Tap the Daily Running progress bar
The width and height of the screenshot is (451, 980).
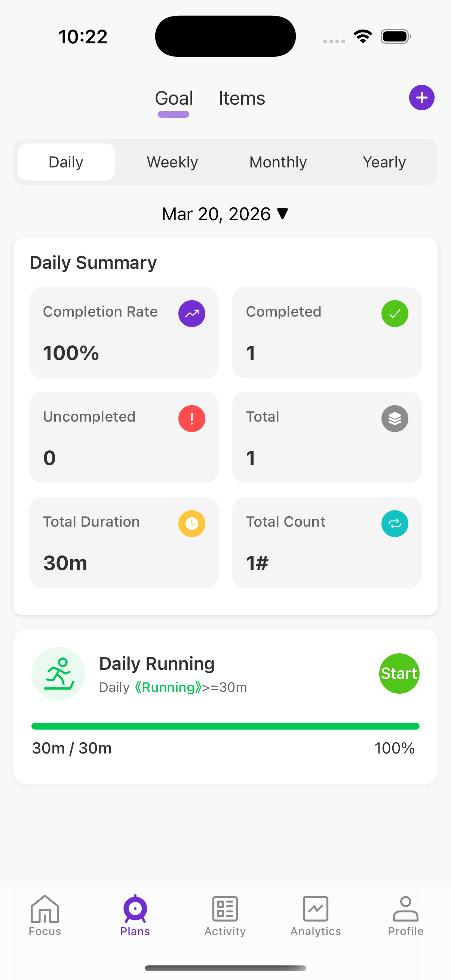point(225,726)
